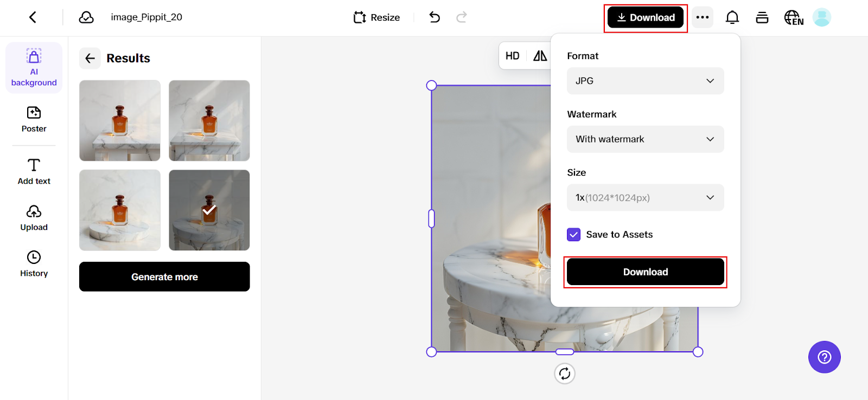Open the stacked layers icon in header
Screen dimensions: 868x400
[x=762, y=17]
